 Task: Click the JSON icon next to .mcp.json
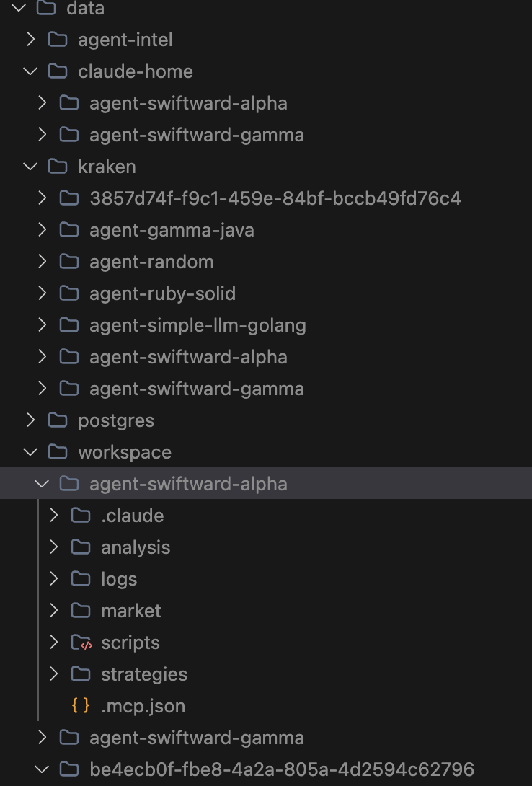point(81,706)
